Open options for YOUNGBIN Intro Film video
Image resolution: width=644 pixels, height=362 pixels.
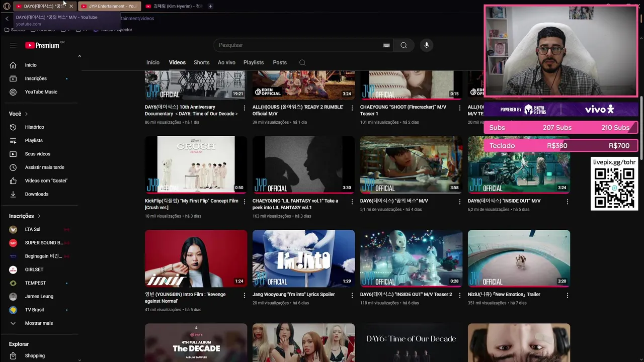click(245, 295)
